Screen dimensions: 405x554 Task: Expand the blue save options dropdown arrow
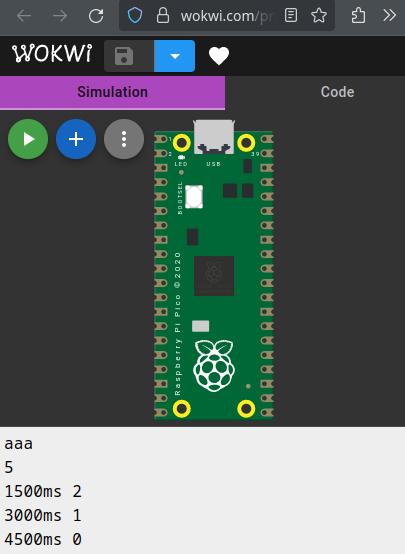175,56
